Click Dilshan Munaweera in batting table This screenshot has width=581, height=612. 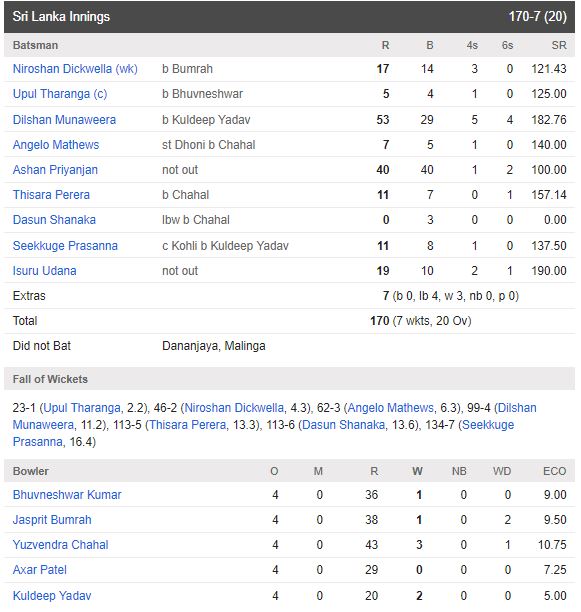coord(64,119)
